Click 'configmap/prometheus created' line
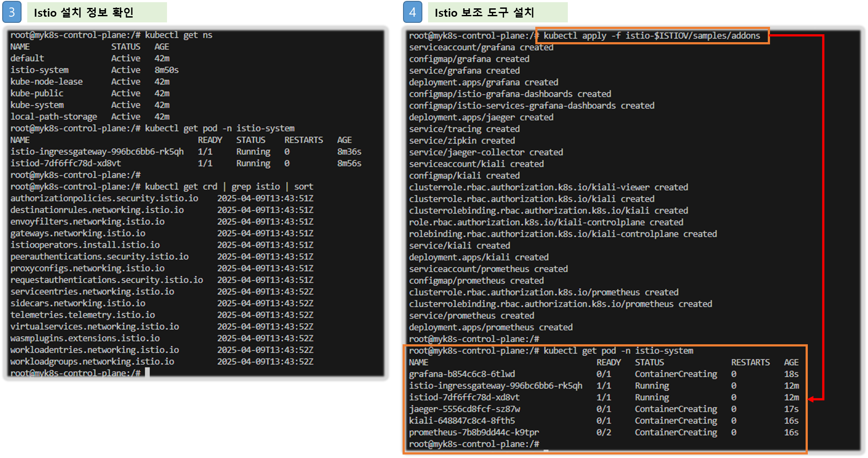The image size is (868, 458). click(476, 281)
